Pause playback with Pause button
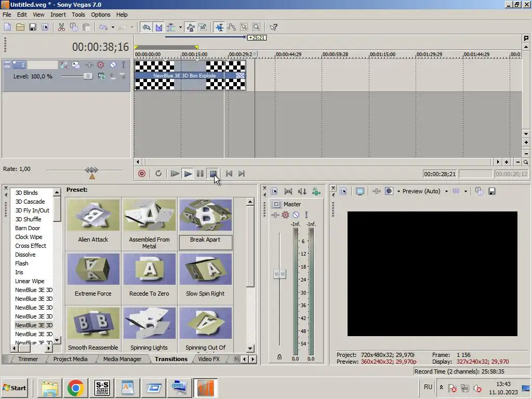 pyautogui.click(x=200, y=174)
